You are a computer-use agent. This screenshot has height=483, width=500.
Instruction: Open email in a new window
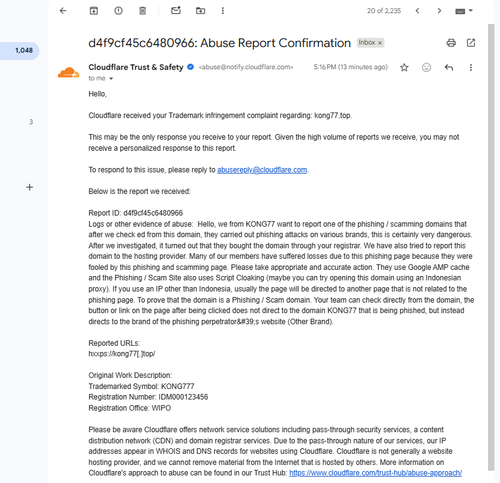(x=471, y=43)
